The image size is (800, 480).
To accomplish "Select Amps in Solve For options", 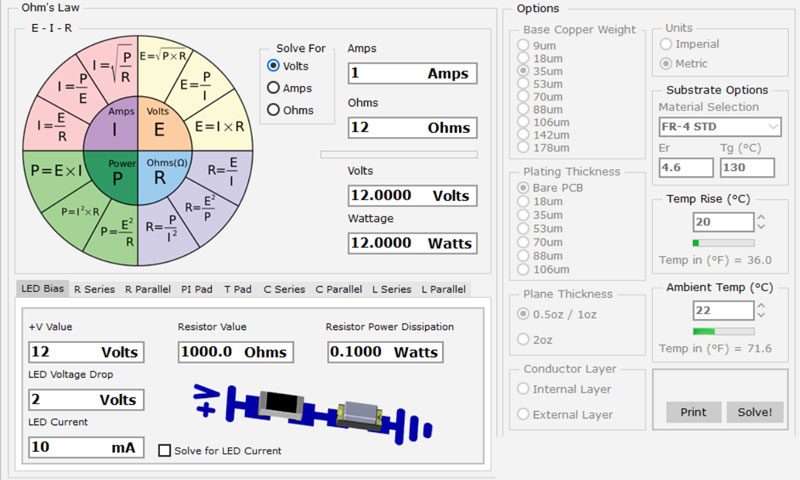I will point(273,88).
